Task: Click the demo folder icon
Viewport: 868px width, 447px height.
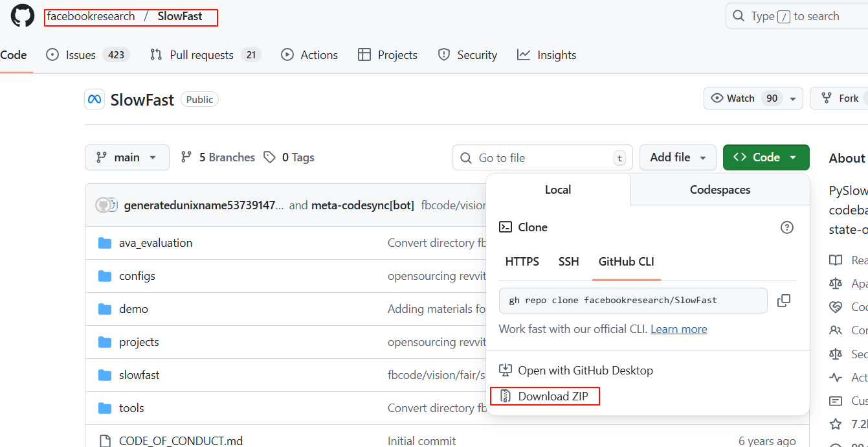Action: click(x=105, y=309)
